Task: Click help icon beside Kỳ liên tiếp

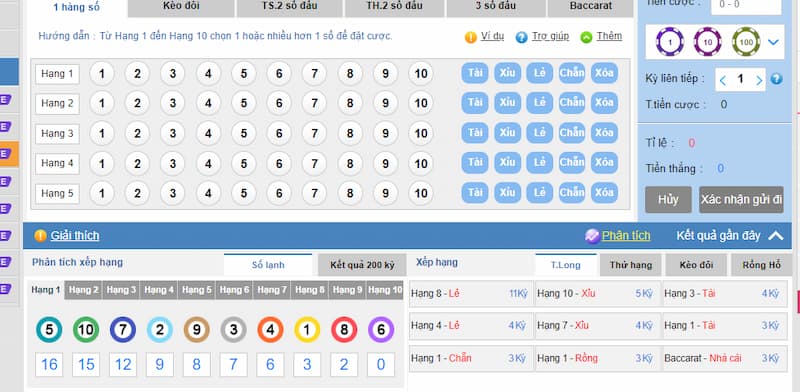Action: (776, 79)
